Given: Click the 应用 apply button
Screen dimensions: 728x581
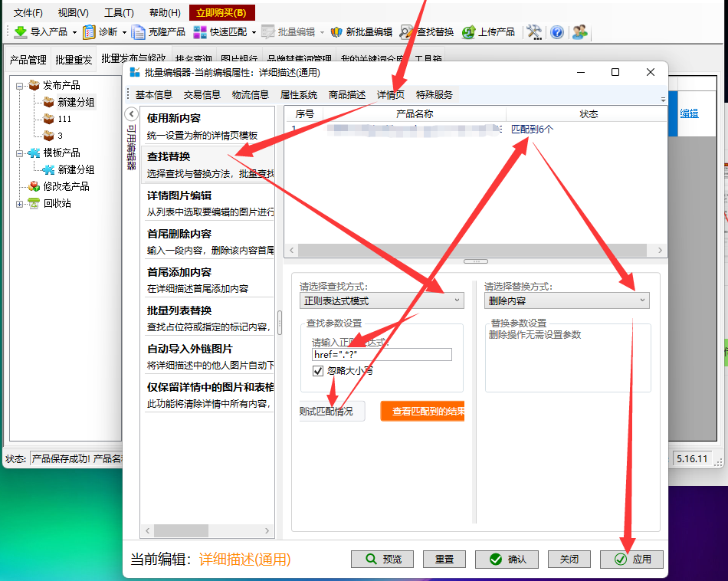Looking at the screenshot, I should pyautogui.click(x=632, y=560).
